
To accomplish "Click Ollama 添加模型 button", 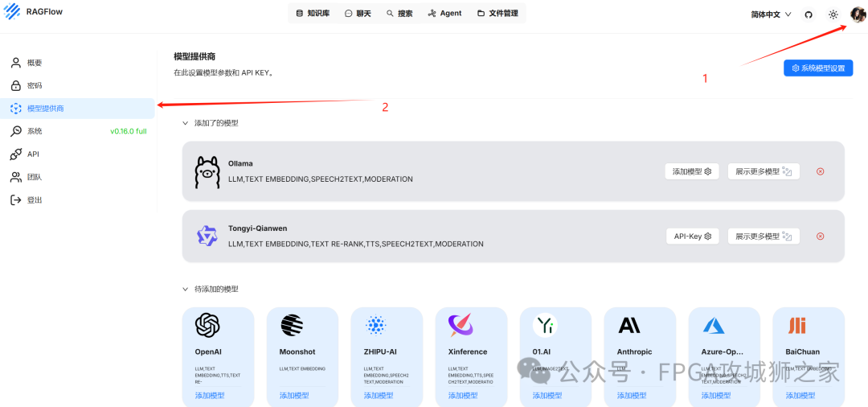I will pyautogui.click(x=691, y=171).
